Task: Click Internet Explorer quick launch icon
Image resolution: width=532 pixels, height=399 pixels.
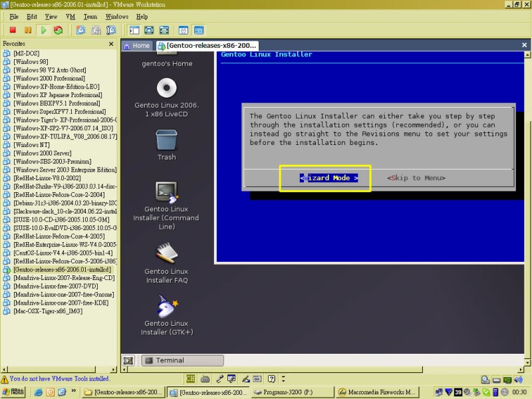Action: pyautogui.click(x=39, y=392)
